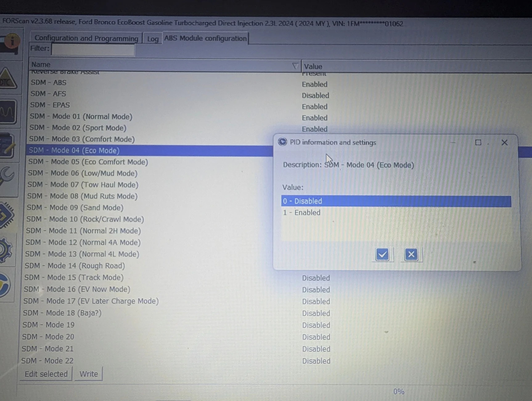Click the Value column header
Image resolution: width=532 pixels, height=401 pixels.
point(417,66)
